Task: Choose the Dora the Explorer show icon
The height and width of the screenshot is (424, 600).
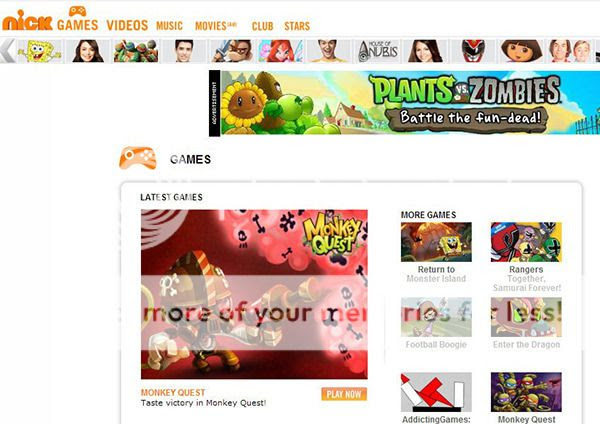Action: (x=521, y=51)
